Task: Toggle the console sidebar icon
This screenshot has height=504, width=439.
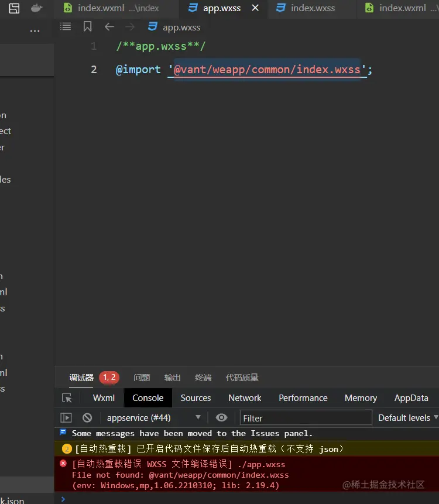Action: (66, 418)
